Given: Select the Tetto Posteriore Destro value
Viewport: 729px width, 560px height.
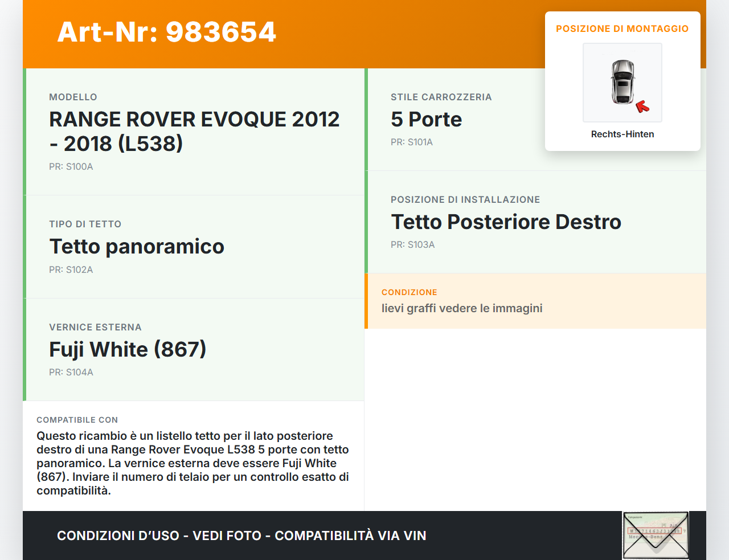Looking at the screenshot, I should point(506,222).
